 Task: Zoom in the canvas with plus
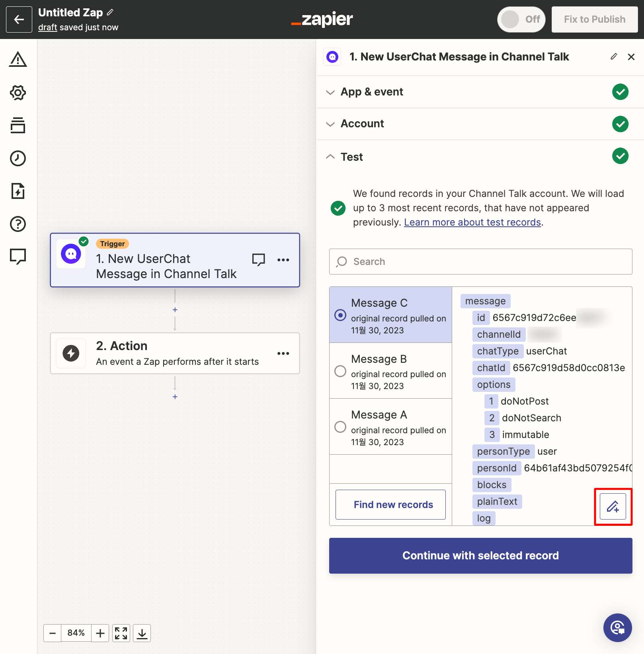click(x=100, y=633)
